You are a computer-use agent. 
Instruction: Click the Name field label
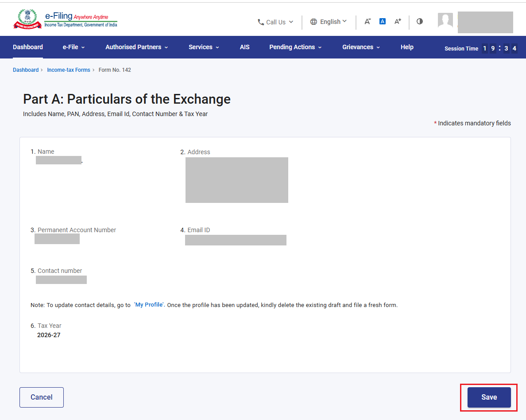pos(46,152)
